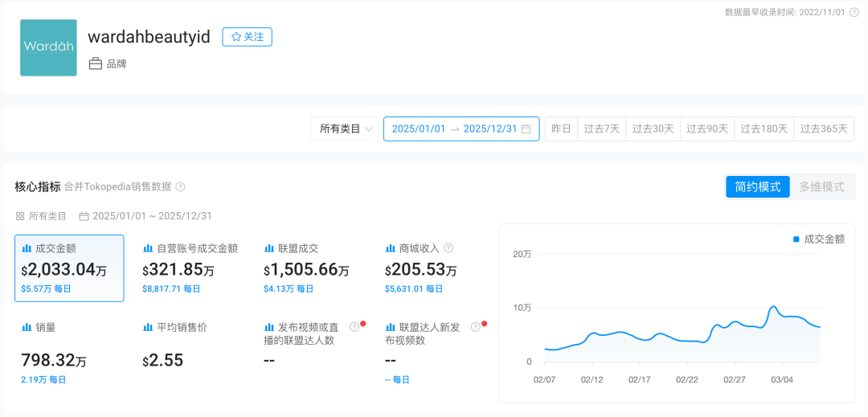Click bar chart icon next to 发布视频或直播的联盟达人数
The image size is (868, 417).
(269, 327)
